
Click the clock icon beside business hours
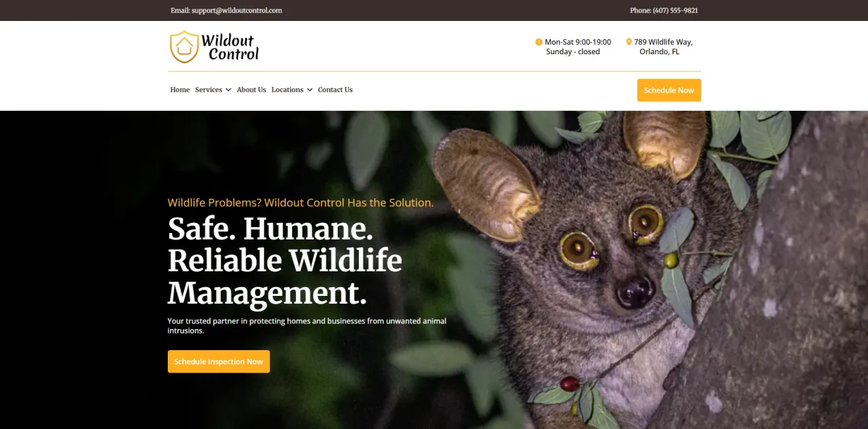[x=539, y=42]
